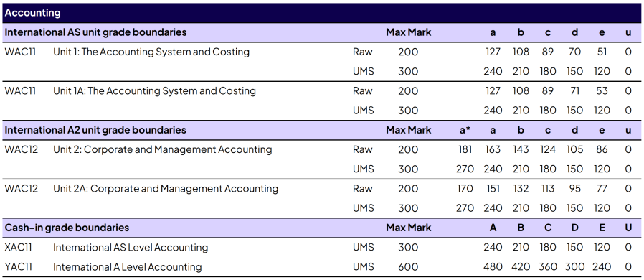The image size is (644, 280).
Task: Select Unit 1A: The Accounting System and Costing
Action: click(x=154, y=91)
